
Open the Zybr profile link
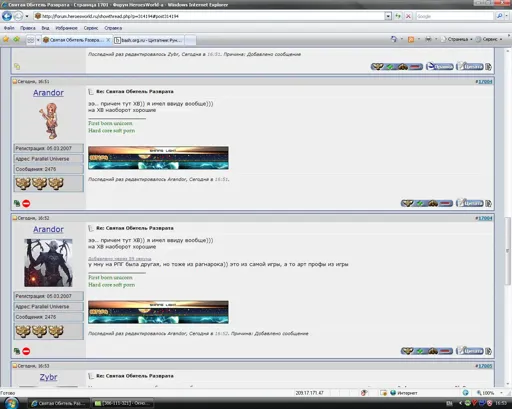48,377
